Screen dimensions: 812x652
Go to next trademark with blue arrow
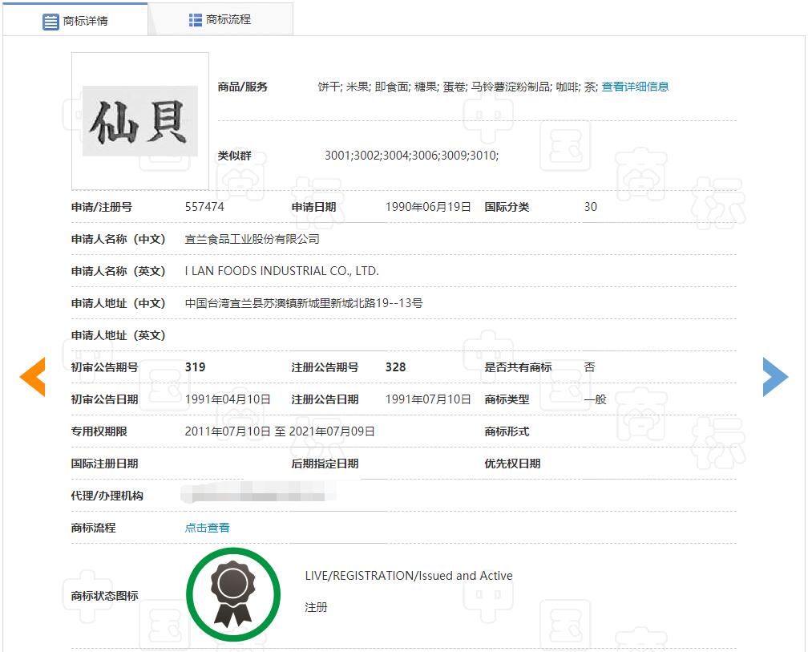pos(775,377)
